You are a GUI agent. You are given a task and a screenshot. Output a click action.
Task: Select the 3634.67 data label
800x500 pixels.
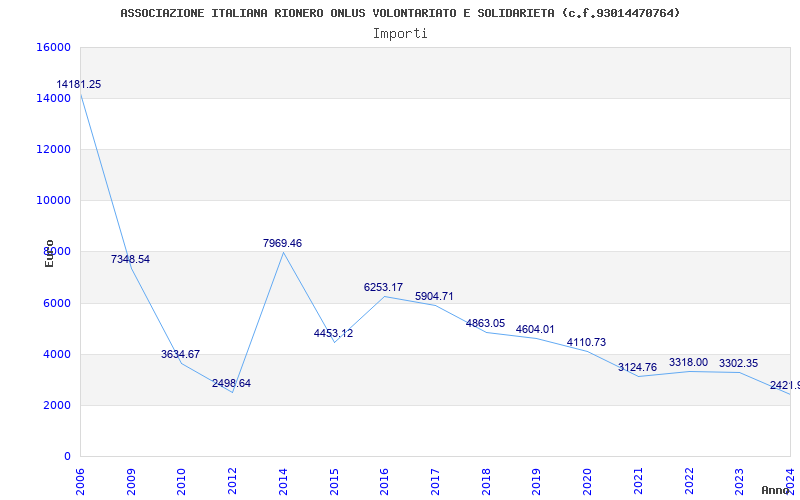tap(181, 354)
